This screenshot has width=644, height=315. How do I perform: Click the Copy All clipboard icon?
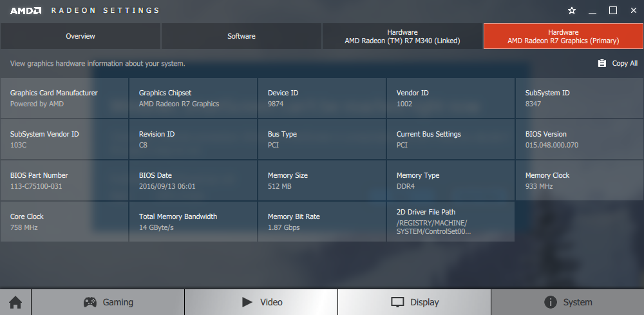tap(602, 63)
